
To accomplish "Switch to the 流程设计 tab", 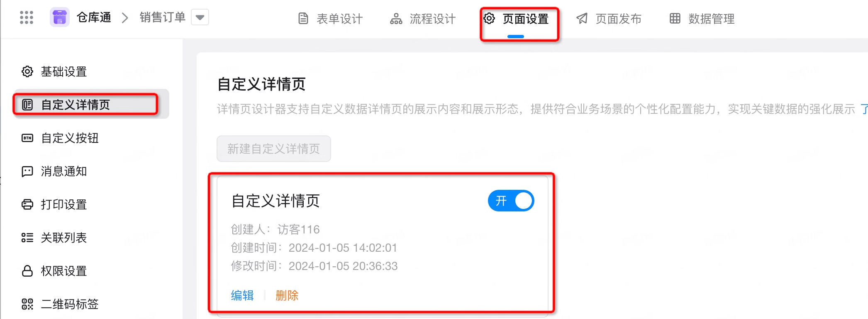I will pos(423,19).
